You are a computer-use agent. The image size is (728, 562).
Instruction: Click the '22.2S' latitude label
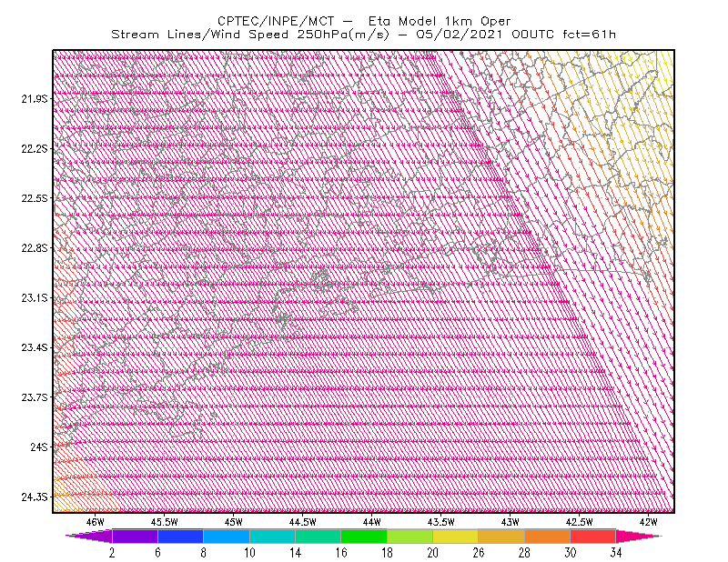35,148
